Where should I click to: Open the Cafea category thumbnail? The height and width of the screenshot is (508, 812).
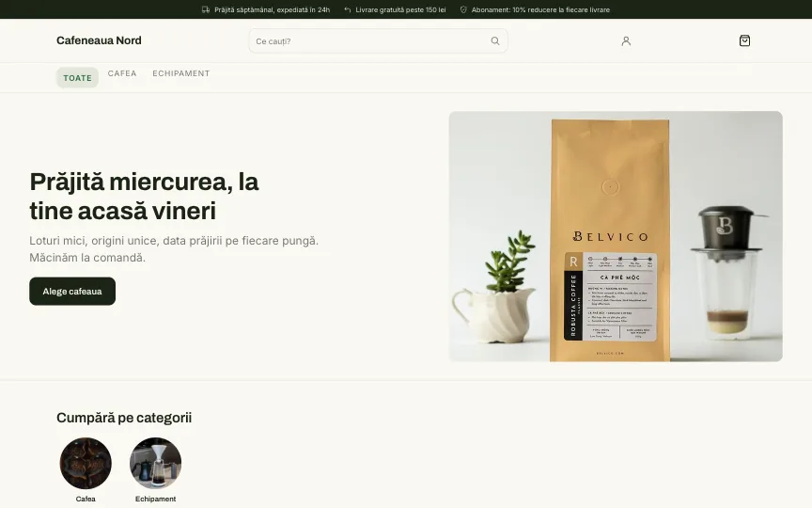click(x=86, y=463)
